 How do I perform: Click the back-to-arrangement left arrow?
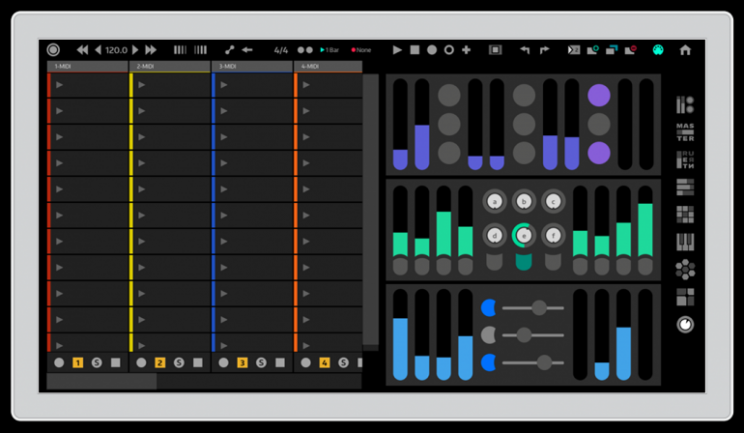(247, 50)
